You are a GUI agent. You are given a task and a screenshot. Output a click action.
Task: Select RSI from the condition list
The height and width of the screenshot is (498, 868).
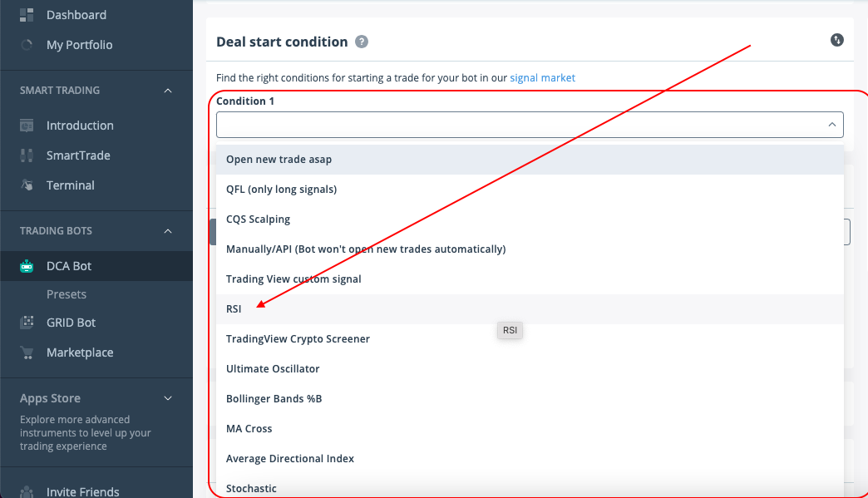[234, 308]
